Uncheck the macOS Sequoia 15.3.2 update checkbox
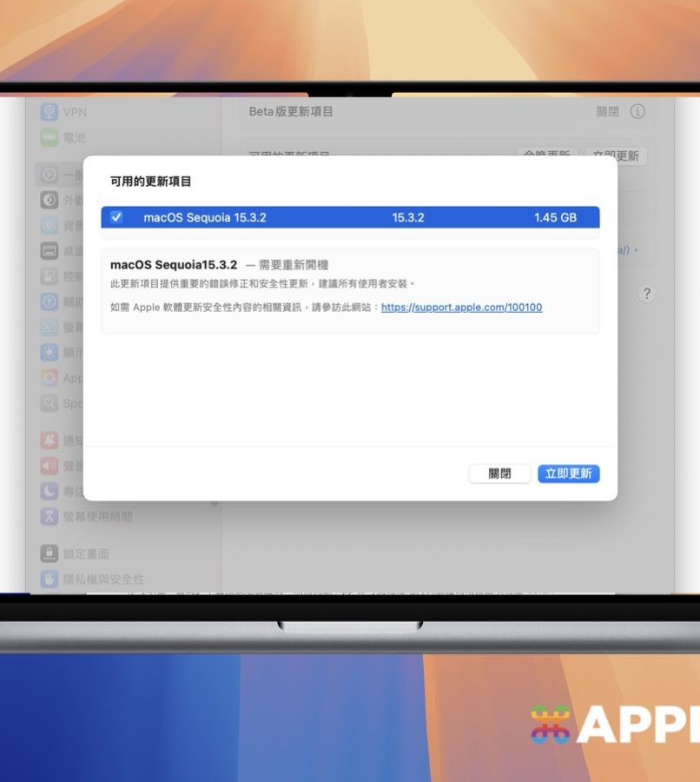 [x=116, y=217]
